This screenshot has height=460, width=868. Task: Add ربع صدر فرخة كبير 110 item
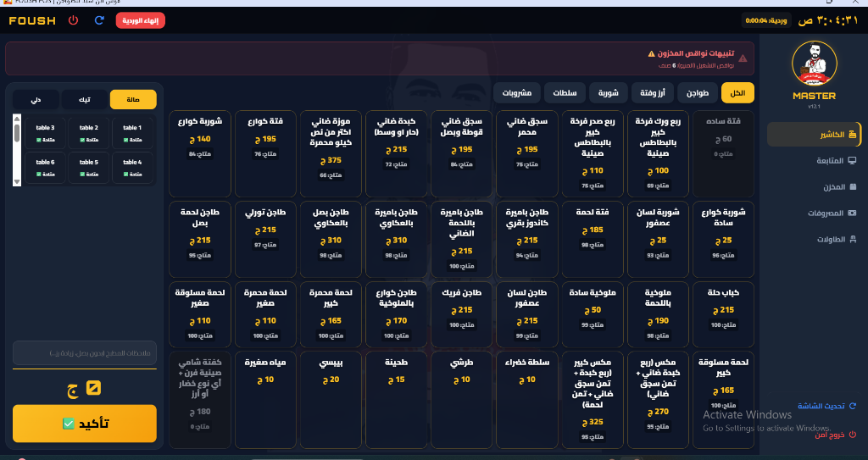[593, 154]
